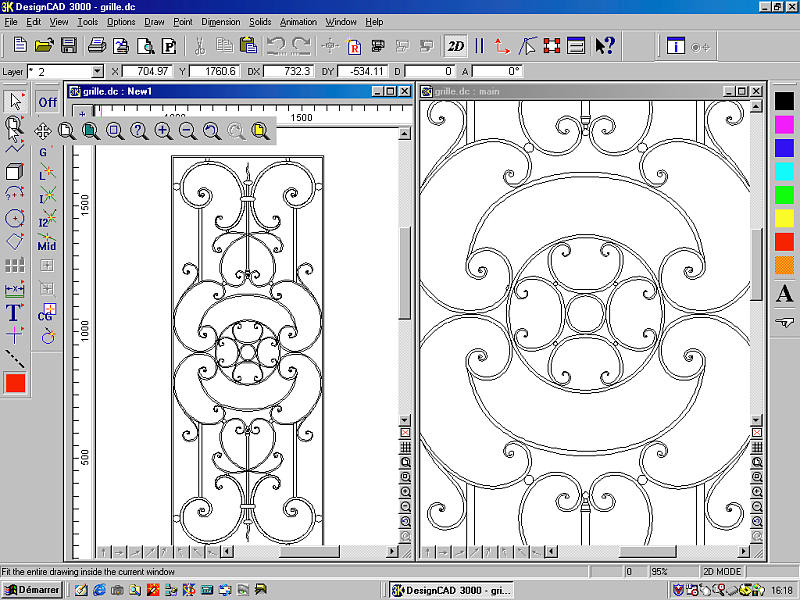Image resolution: width=800 pixels, height=600 pixels.
Task: Select the Circle drawing tool
Action: [14, 217]
